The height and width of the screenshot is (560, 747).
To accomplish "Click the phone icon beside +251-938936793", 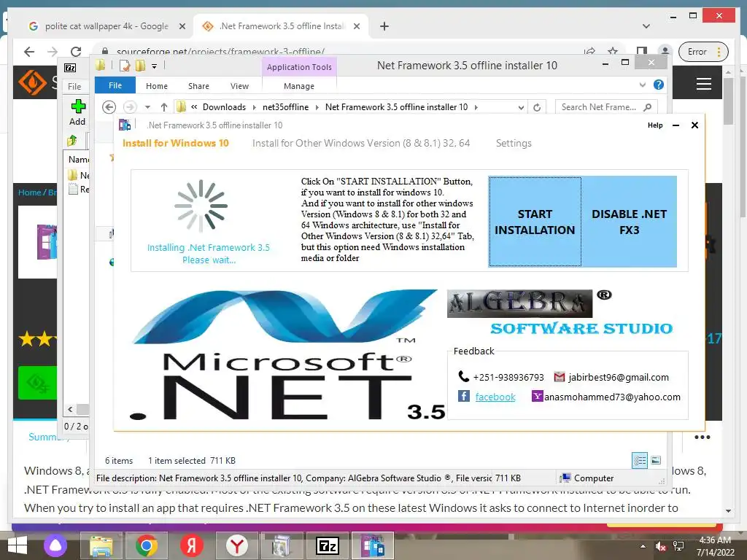I will point(463,376).
